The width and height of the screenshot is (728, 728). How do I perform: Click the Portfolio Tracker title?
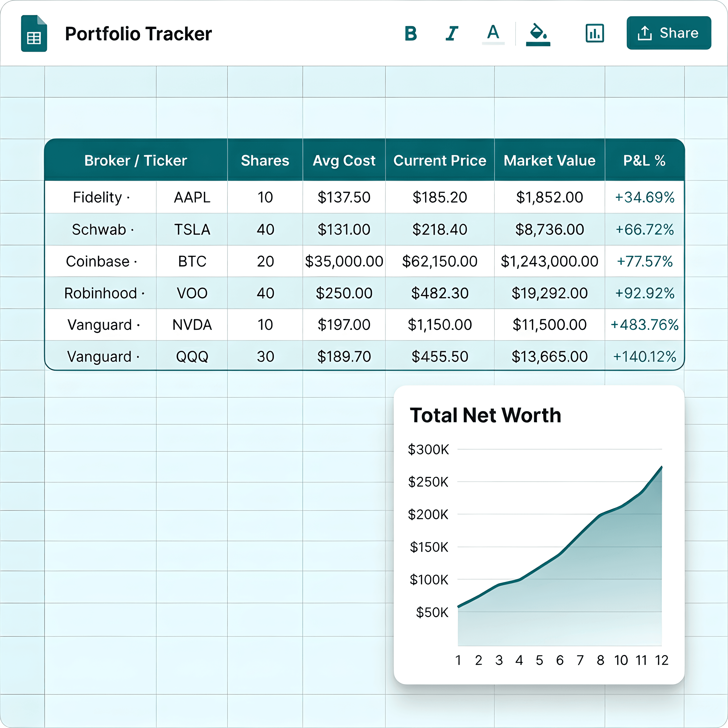138,34
